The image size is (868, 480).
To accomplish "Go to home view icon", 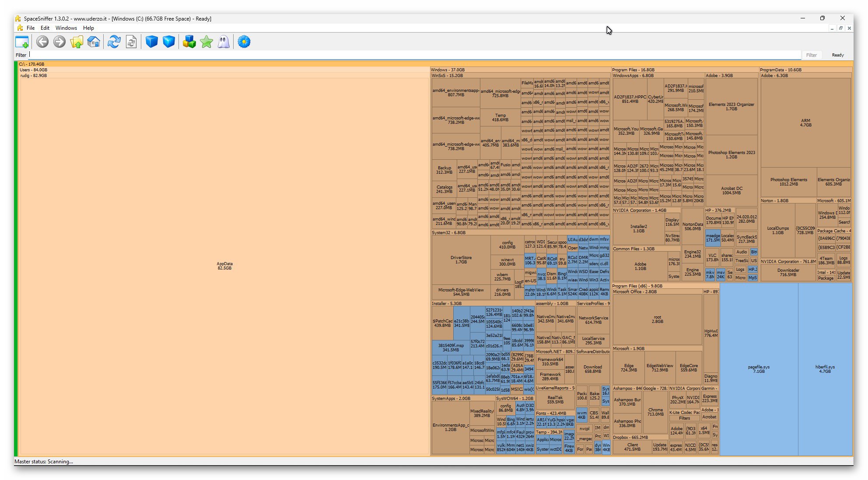I will (x=94, y=42).
